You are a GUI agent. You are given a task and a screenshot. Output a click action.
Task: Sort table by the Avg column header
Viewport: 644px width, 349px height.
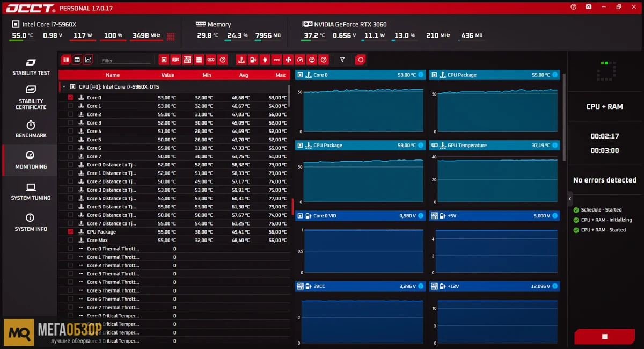244,75
